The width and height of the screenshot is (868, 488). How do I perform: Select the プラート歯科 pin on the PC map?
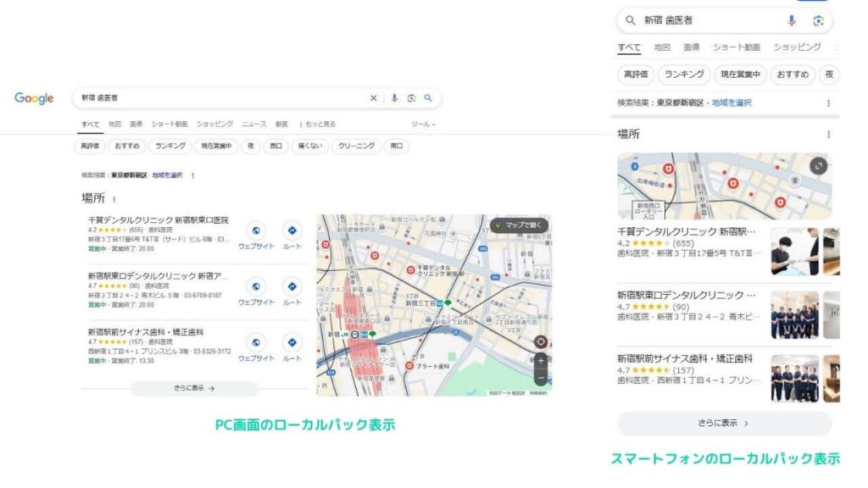[x=409, y=366]
